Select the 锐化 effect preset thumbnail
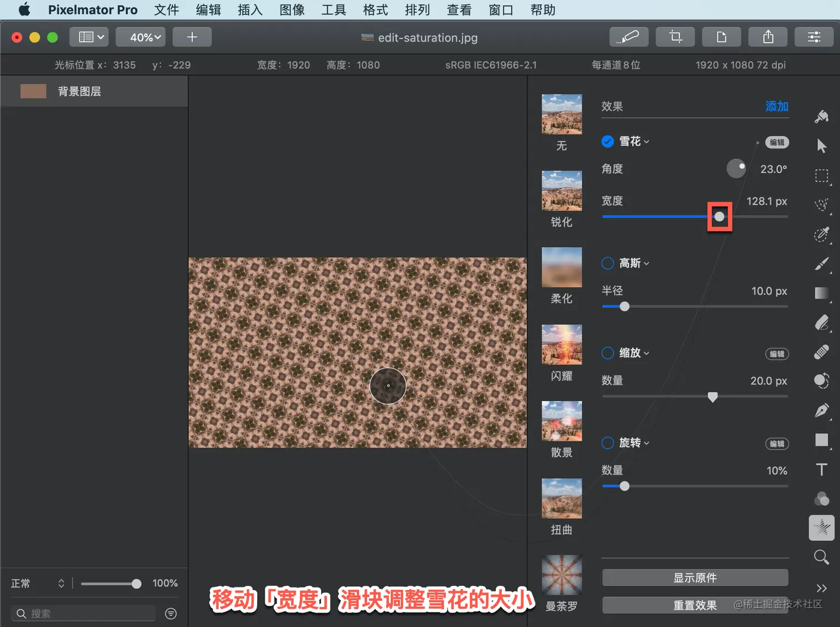 click(x=562, y=191)
